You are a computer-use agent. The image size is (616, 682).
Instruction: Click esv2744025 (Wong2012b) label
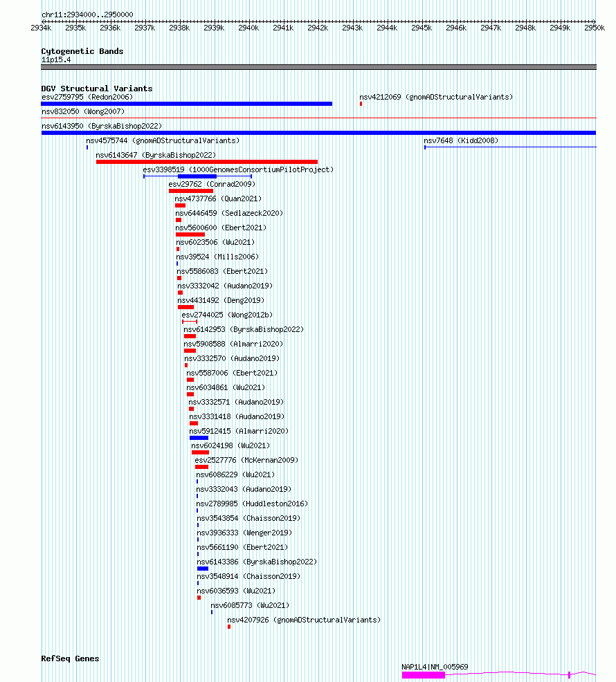click(227, 315)
